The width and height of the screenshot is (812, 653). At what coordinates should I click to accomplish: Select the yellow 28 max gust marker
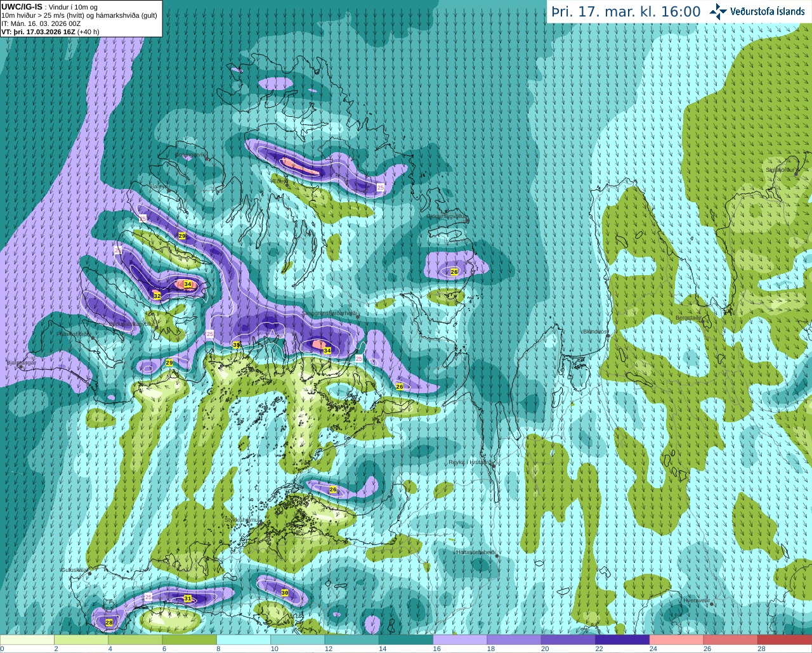[x=109, y=623]
